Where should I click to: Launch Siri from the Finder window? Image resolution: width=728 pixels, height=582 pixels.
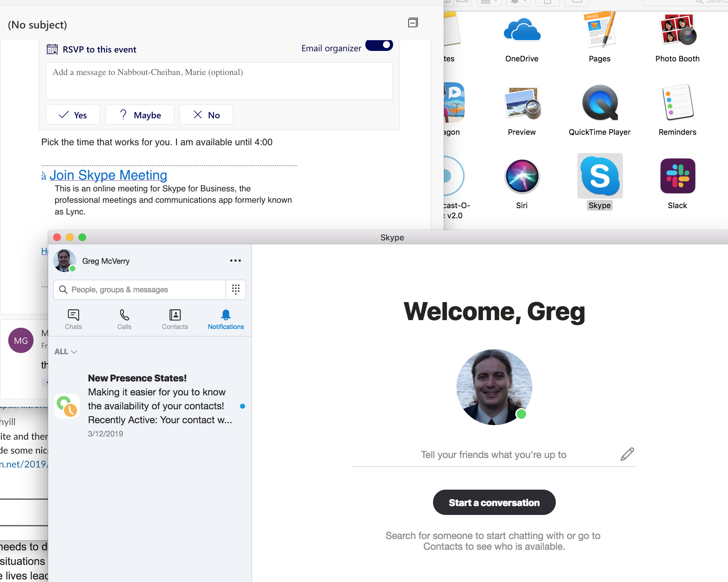[x=522, y=176]
